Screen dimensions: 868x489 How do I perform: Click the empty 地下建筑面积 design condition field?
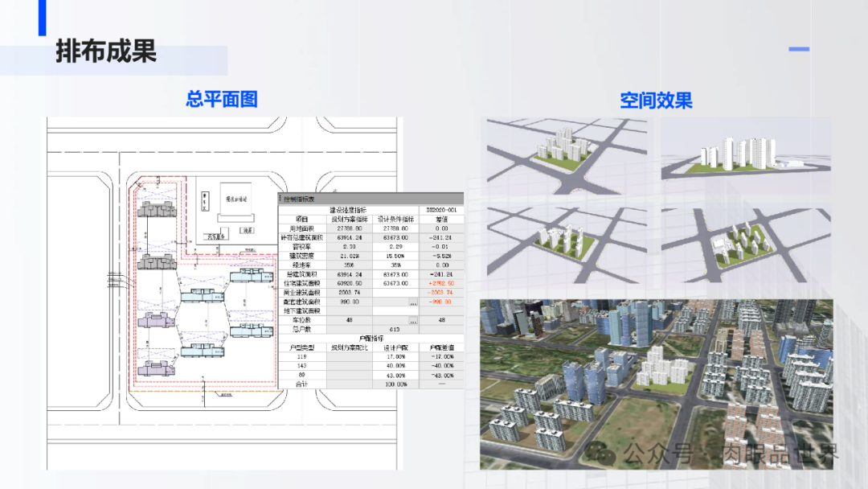point(395,311)
